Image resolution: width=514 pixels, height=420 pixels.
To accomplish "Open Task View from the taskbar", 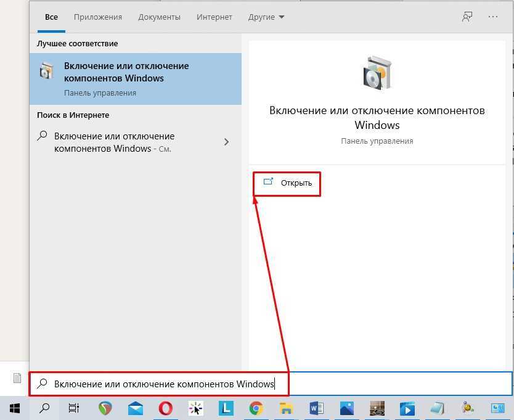I will coord(74,408).
